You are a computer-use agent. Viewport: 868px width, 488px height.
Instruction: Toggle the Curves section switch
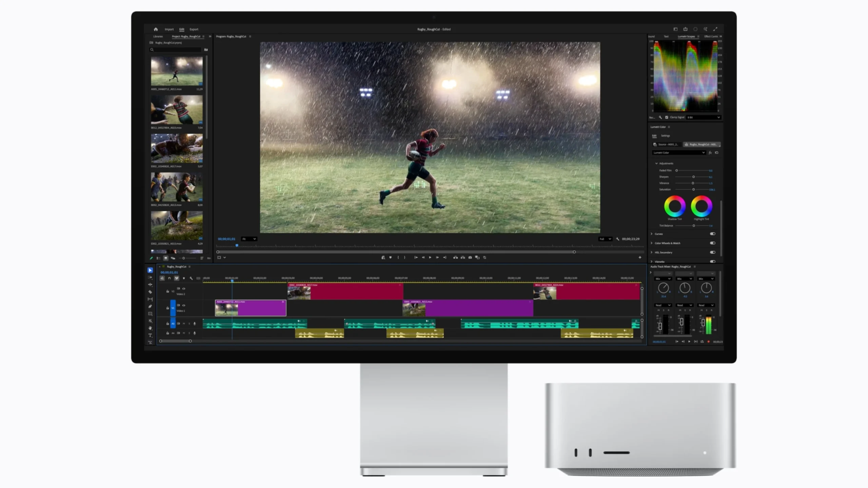tap(713, 234)
